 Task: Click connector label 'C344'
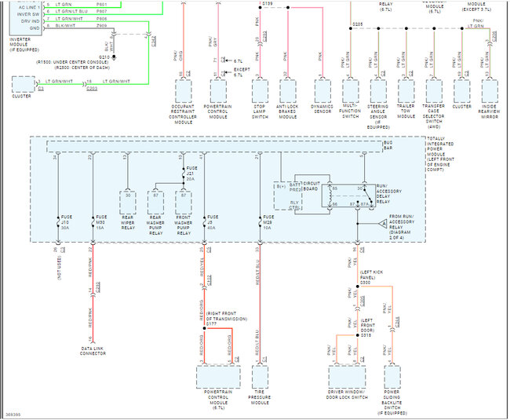[398, 322]
